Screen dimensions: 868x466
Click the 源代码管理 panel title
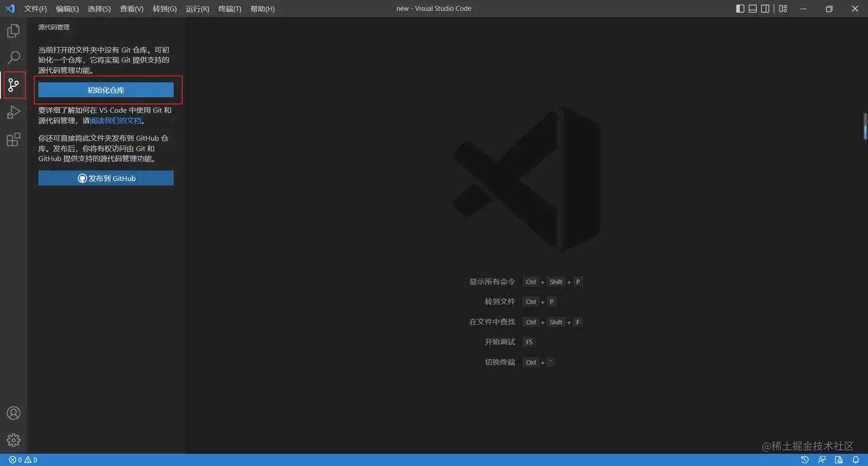pos(54,27)
